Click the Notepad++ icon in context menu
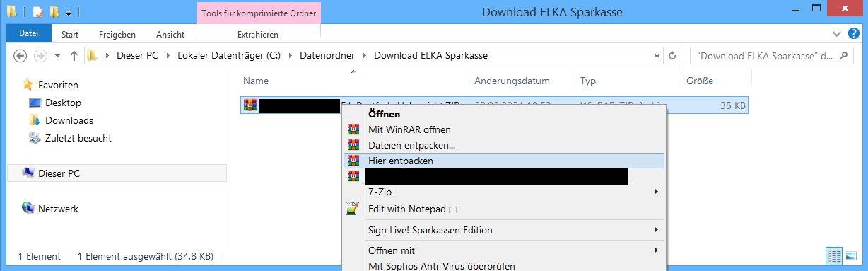 click(x=353, y=209)
